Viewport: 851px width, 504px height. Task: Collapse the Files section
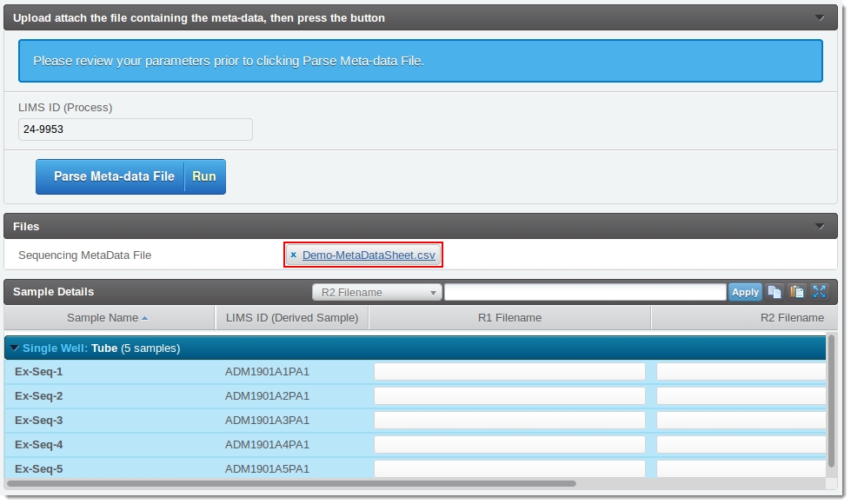pos(819,227)
